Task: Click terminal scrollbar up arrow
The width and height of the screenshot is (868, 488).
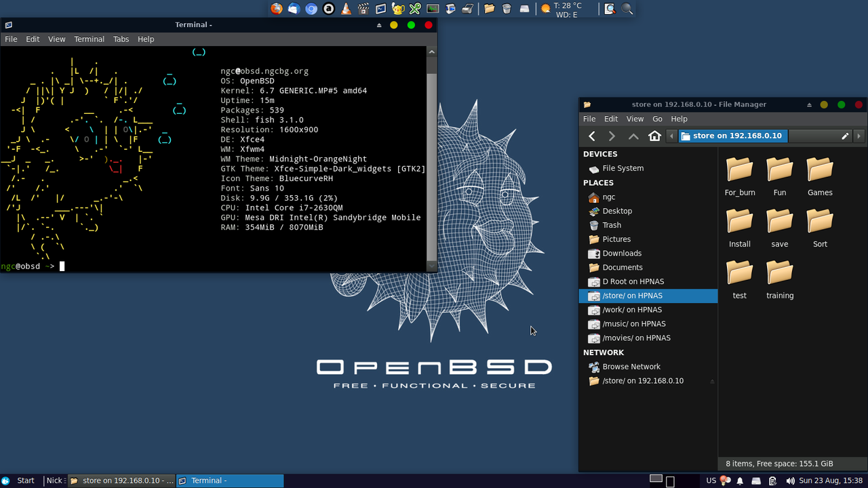Action: 431,51
